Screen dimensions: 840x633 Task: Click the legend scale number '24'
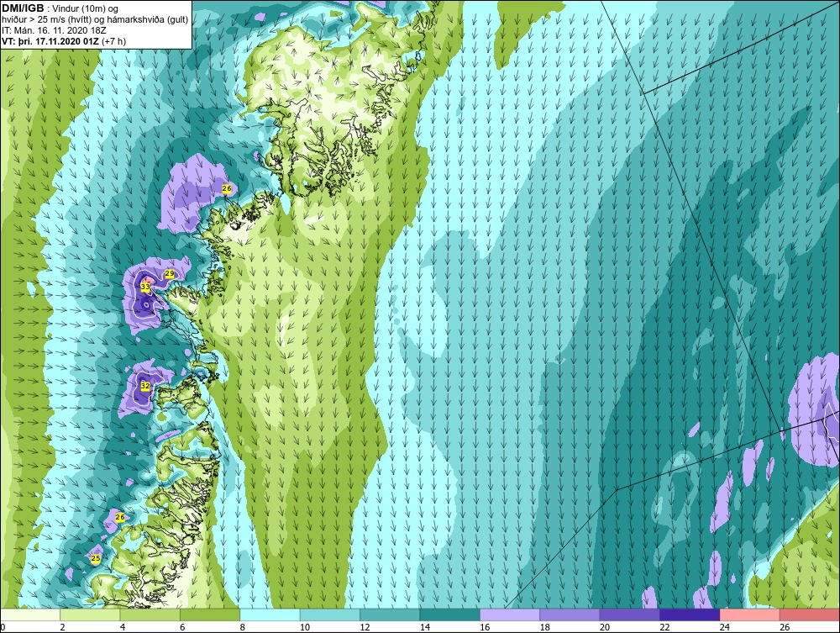(x=725, y=627)
